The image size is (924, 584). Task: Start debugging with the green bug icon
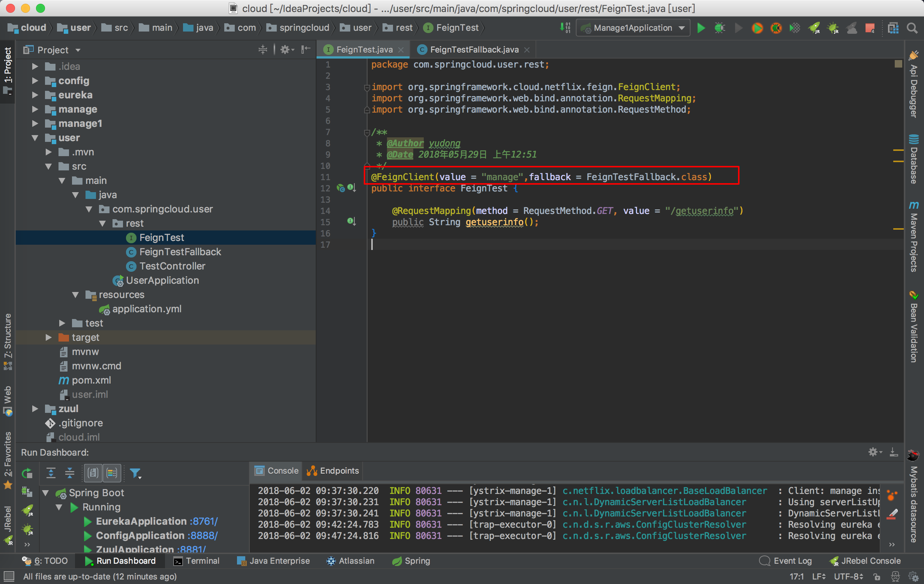(720, 28)
